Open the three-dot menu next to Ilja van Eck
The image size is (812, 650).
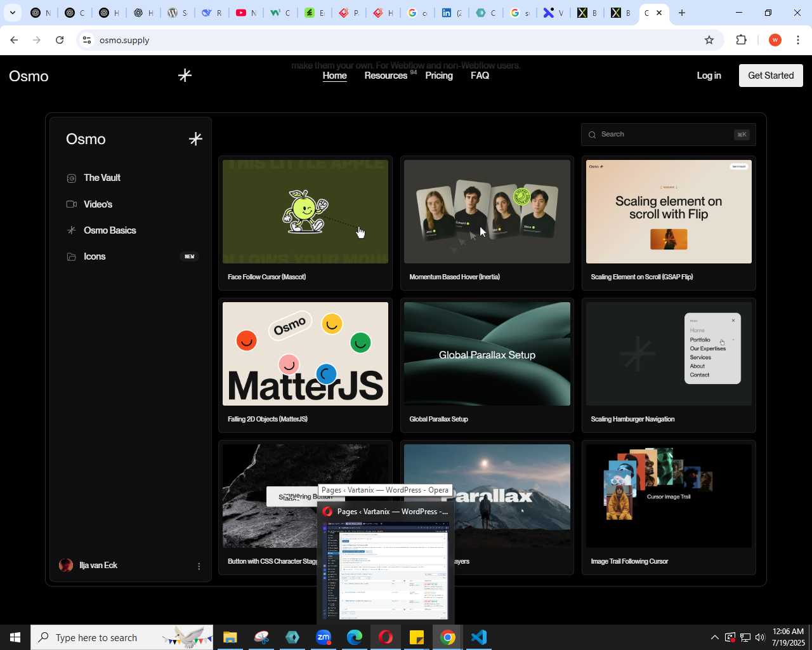coord(199,566)
